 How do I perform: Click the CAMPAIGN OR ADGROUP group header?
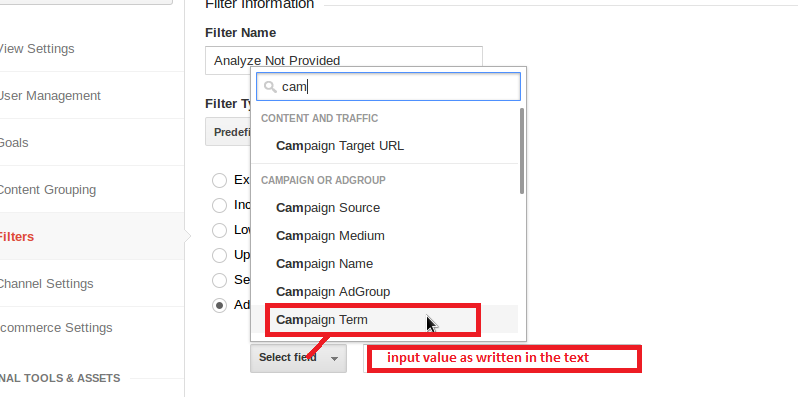tap(323, 180)
